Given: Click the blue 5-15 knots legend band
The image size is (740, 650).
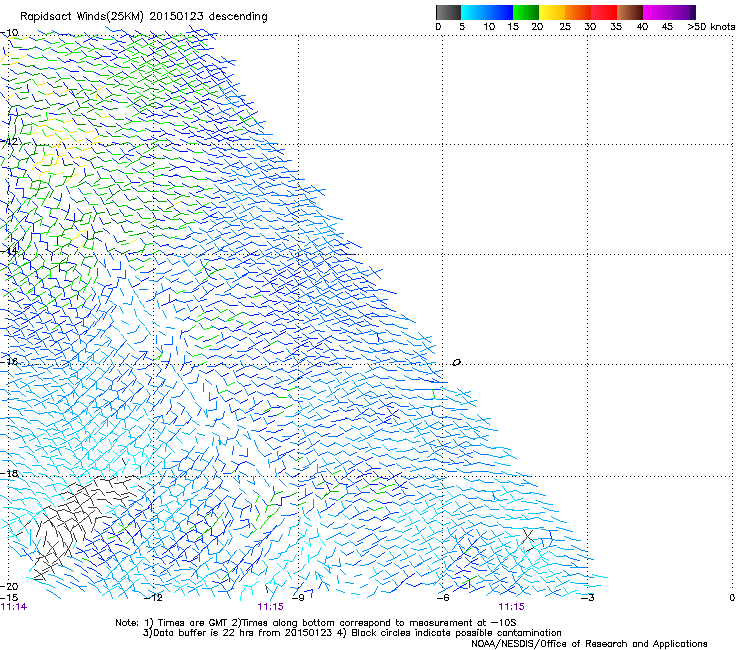Looking at the screenshot, I should (487, 12).
